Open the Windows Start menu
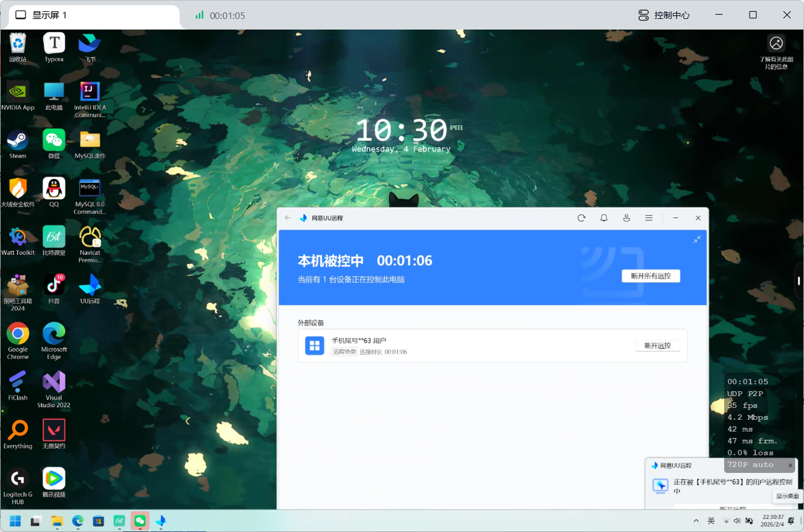The height and width of the screenshot is (532, 804). click(x=15, y=521)
